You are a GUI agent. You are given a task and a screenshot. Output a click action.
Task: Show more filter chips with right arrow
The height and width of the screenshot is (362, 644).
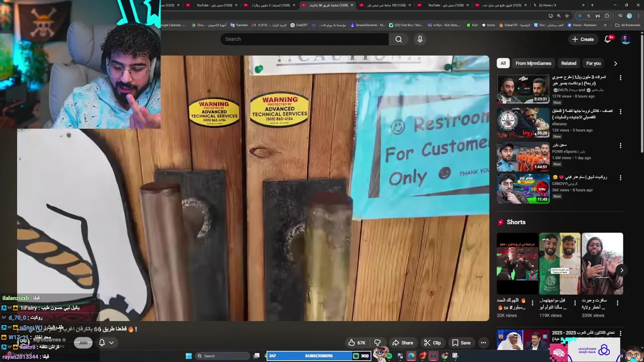[x=615, y=63]
